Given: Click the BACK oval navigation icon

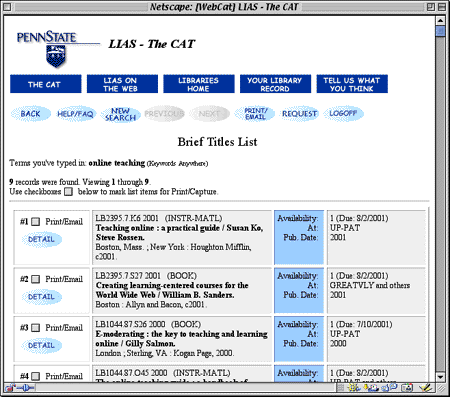Looking at the screenshot, I should coord(31,114).
